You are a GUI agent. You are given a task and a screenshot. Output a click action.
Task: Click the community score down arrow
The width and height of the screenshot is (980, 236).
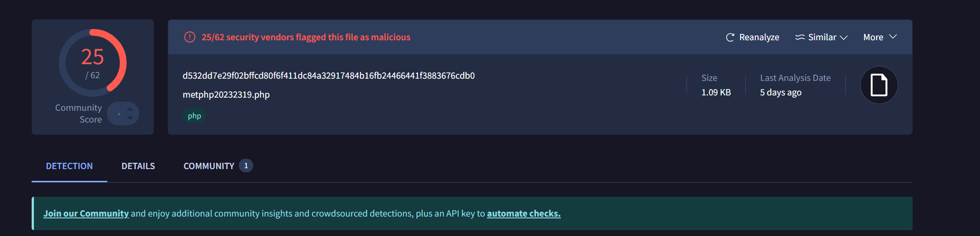(x=130, y=118)
